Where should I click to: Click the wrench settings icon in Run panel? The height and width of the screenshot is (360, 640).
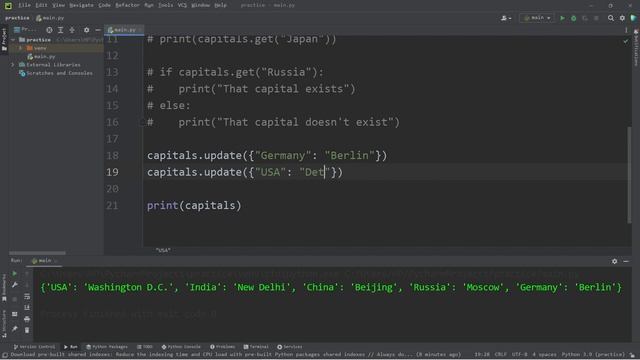click(15, 285)
